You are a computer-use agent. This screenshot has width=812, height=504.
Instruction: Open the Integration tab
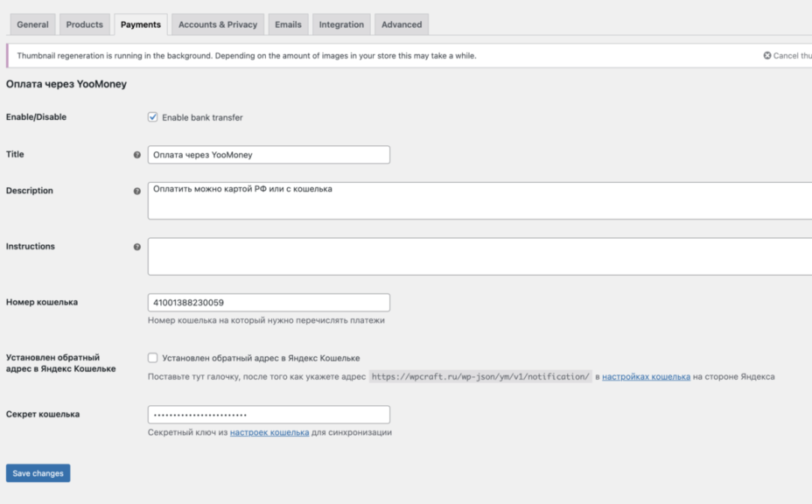341,24
